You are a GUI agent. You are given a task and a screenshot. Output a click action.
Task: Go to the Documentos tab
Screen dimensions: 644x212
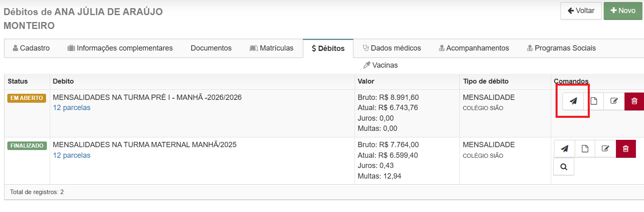click(211, 48)
